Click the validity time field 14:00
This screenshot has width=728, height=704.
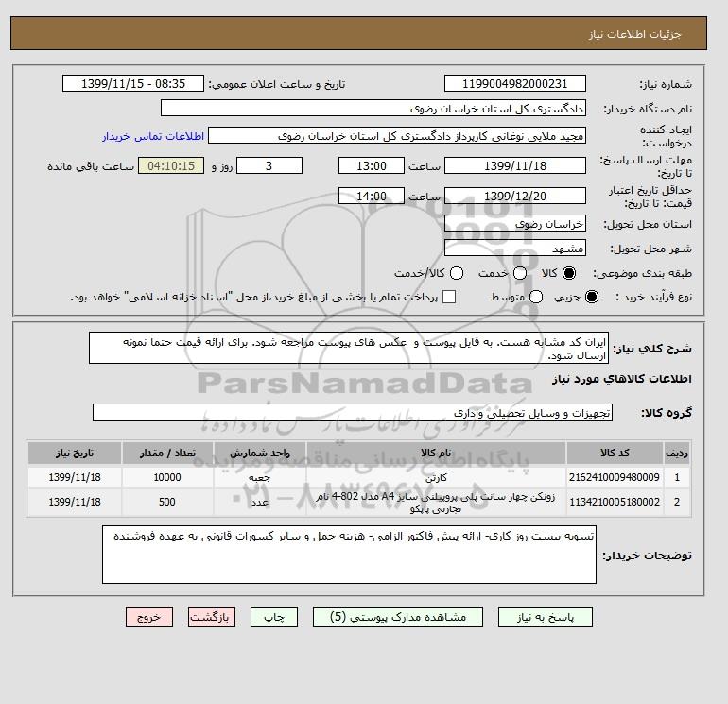(372, 196)
